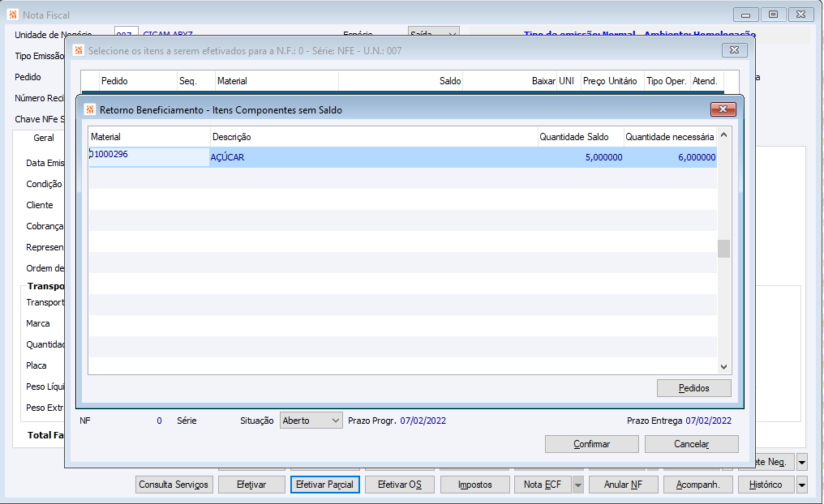Click Prazo Entrega date 07/02/2022

708,421
